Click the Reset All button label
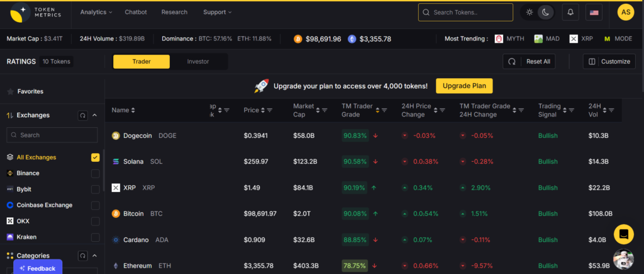This screenshot has height=274, width=644. tap(538, 61)
